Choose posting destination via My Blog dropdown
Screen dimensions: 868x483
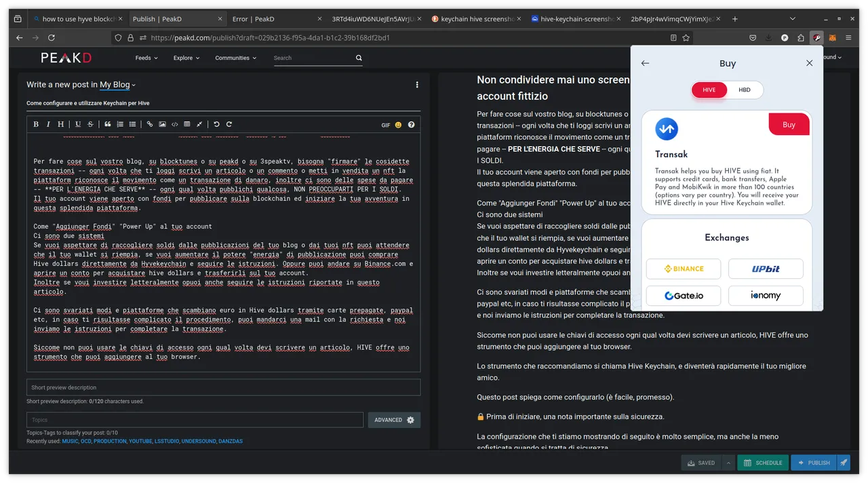tap(117, 85)
